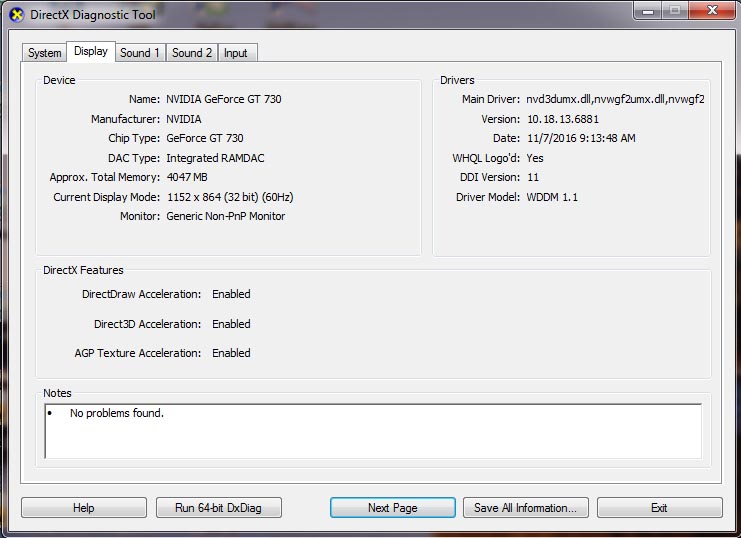Close the DirectX Diagnostic Tool window
741x538 pixels.
tap(712, 10)
